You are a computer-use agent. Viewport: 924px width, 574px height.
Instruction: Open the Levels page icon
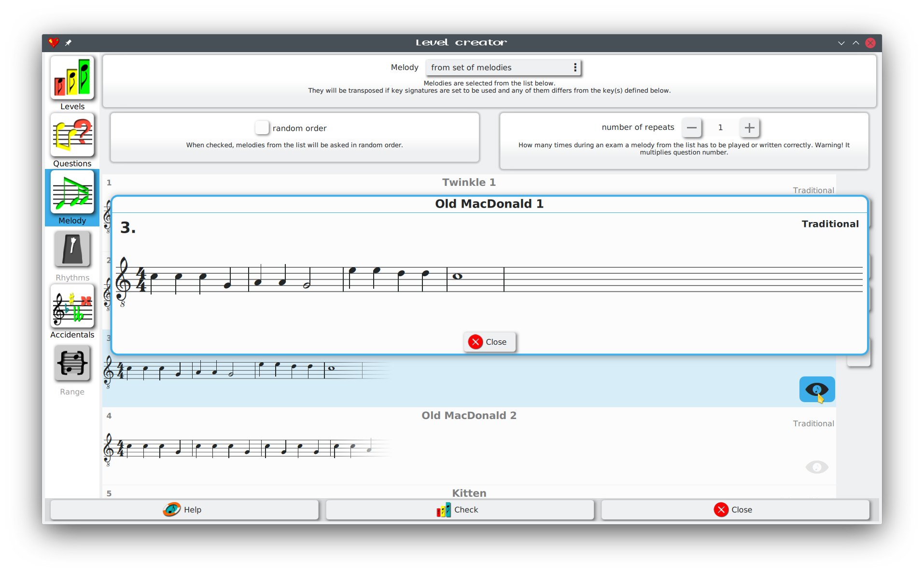coord(72,78)
